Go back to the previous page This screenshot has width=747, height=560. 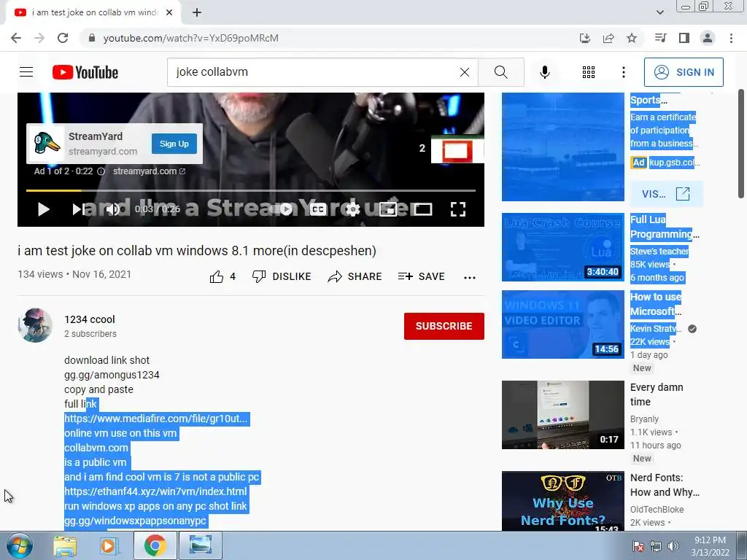(16, 38)
